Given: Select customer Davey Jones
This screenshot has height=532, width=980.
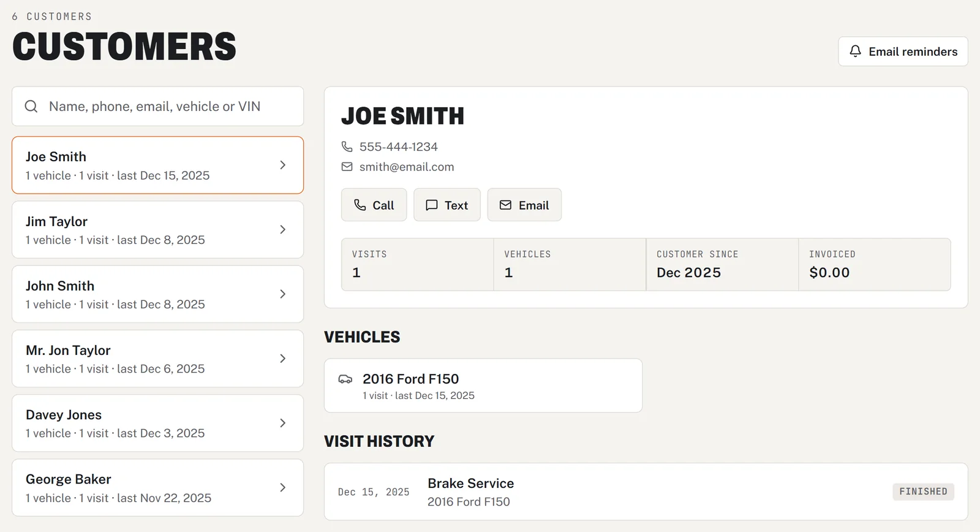Looking at the screenshot, I should coord(157,423).
